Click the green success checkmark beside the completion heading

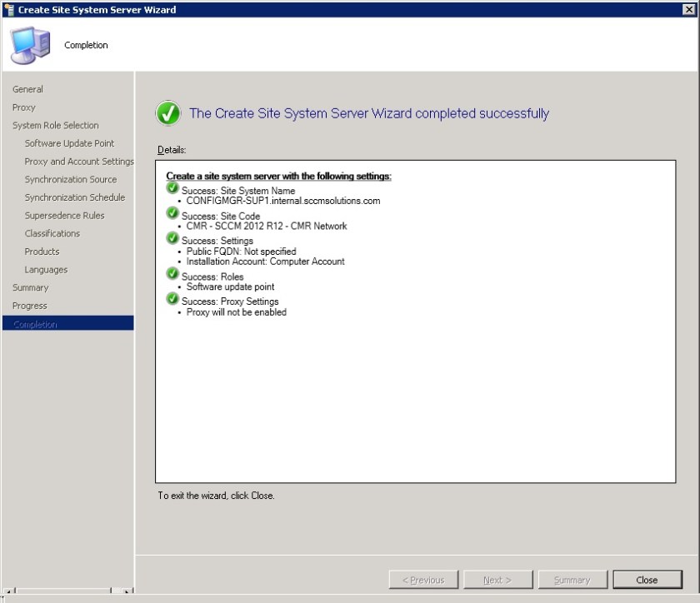point(168,112)
